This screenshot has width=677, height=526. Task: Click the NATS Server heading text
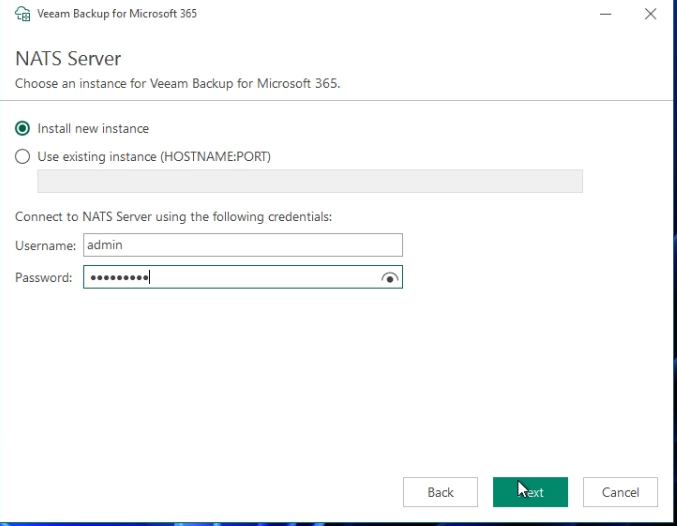coord(68,58)
